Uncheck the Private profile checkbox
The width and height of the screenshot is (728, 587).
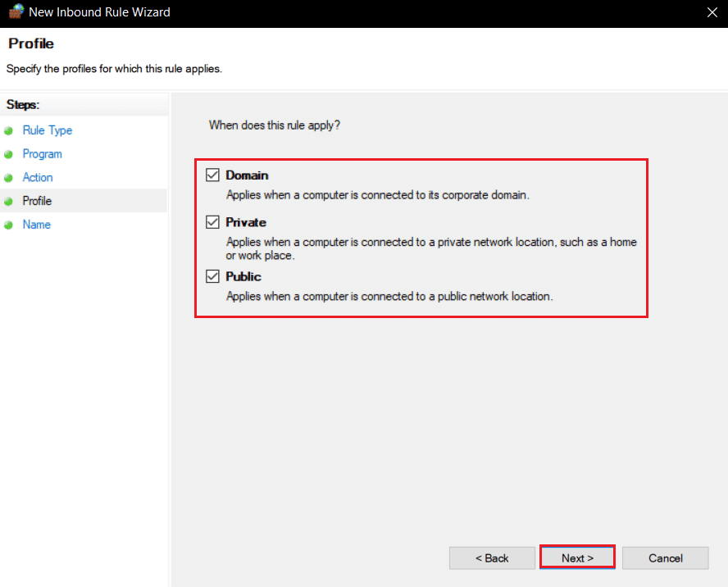[x=213, y=222]
